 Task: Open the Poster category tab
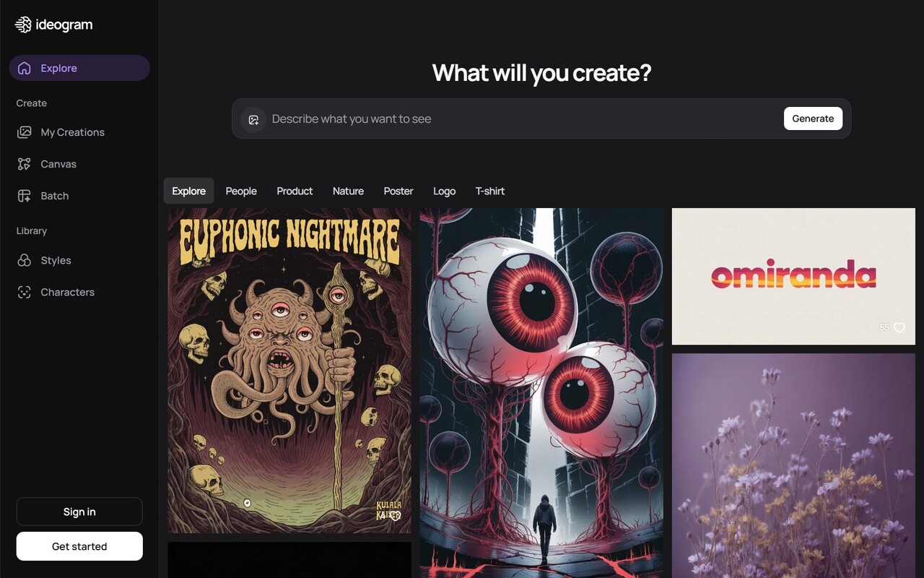pyautogui.click(x=398, y=191)
